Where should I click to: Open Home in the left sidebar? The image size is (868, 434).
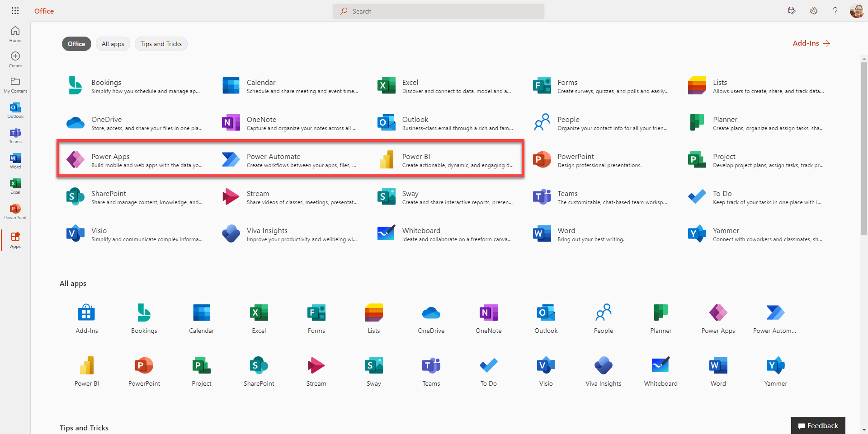click(15, 34)
